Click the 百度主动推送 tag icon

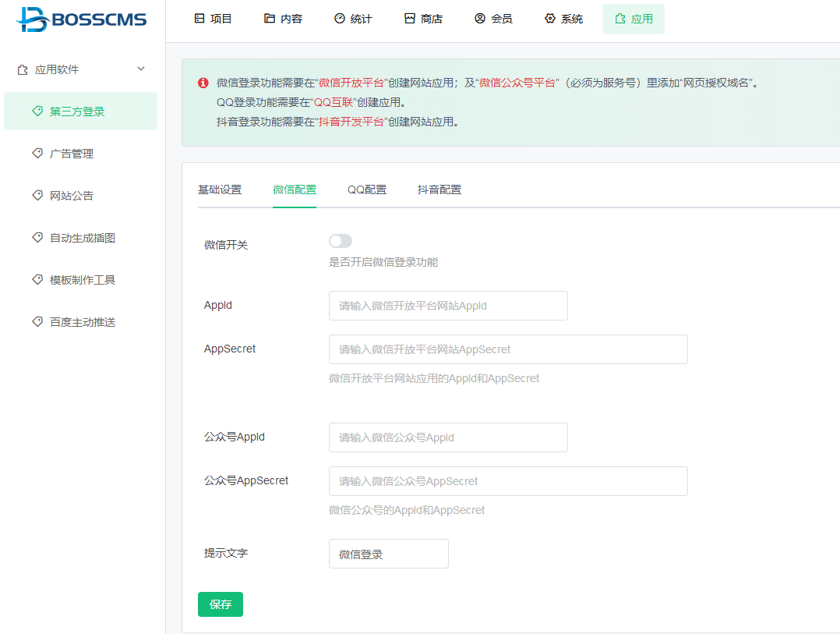[x=37, y=321]
